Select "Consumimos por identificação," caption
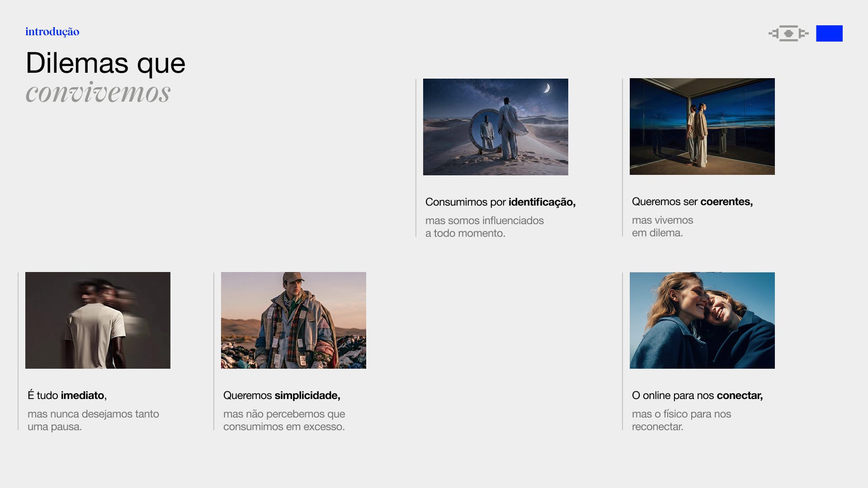The image size is (868, 488). 500,202
